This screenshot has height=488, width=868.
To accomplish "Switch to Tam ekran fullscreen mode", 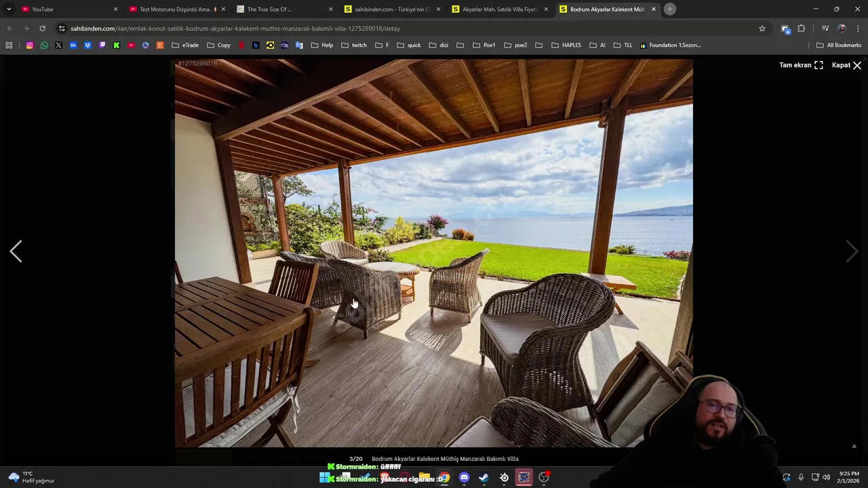I will (801, 65).
